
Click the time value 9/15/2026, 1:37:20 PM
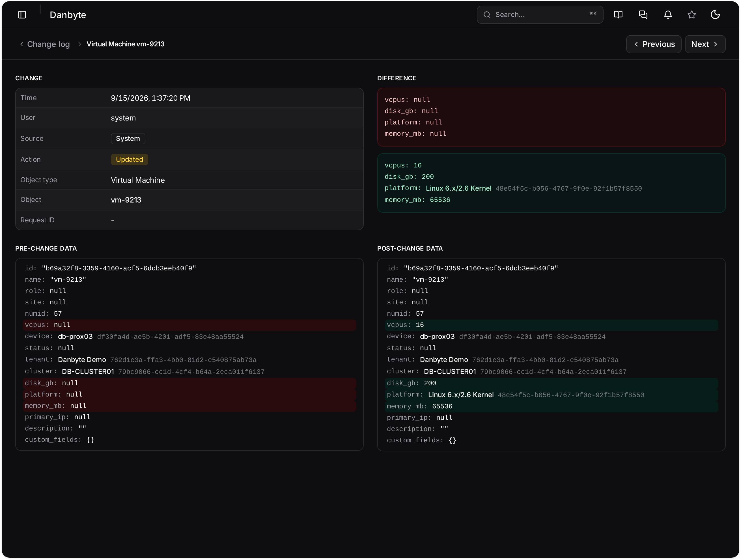150,98
